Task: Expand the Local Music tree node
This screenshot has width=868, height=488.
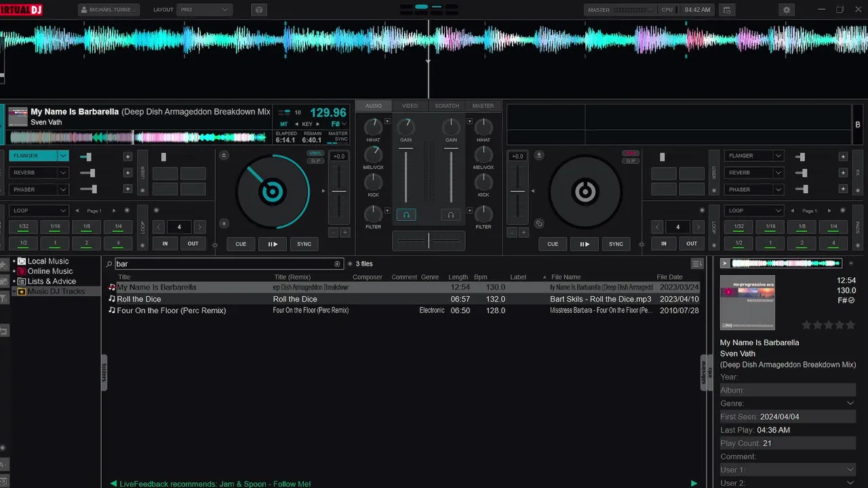Action: pos(14,261)
